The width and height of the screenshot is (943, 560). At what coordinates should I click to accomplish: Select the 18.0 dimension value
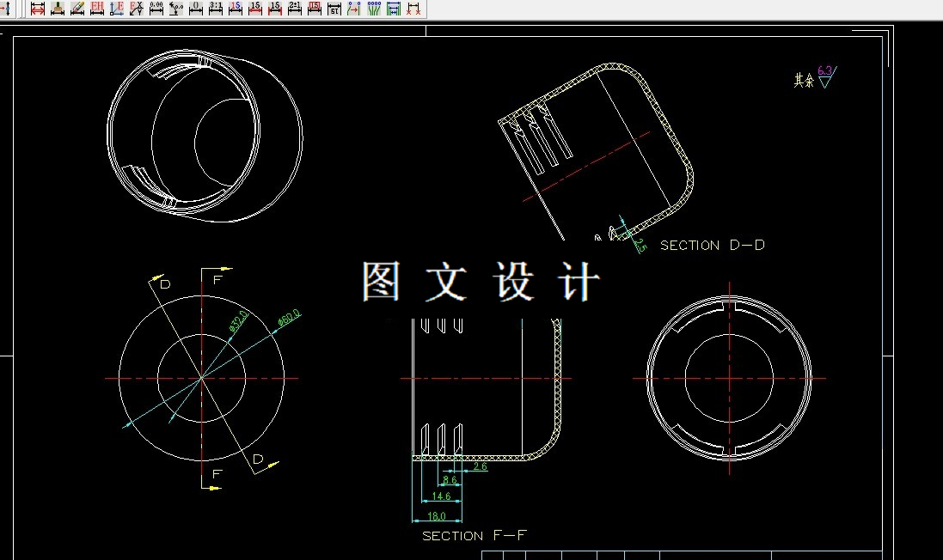[x=437, y=516]
